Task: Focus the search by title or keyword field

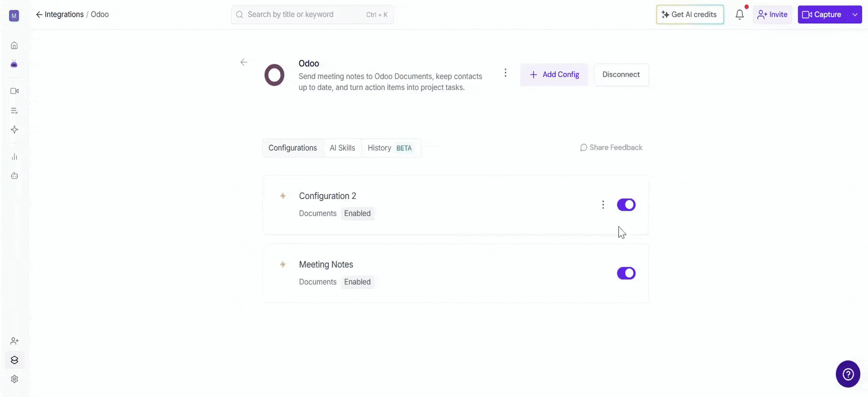Action: (312, 14)
